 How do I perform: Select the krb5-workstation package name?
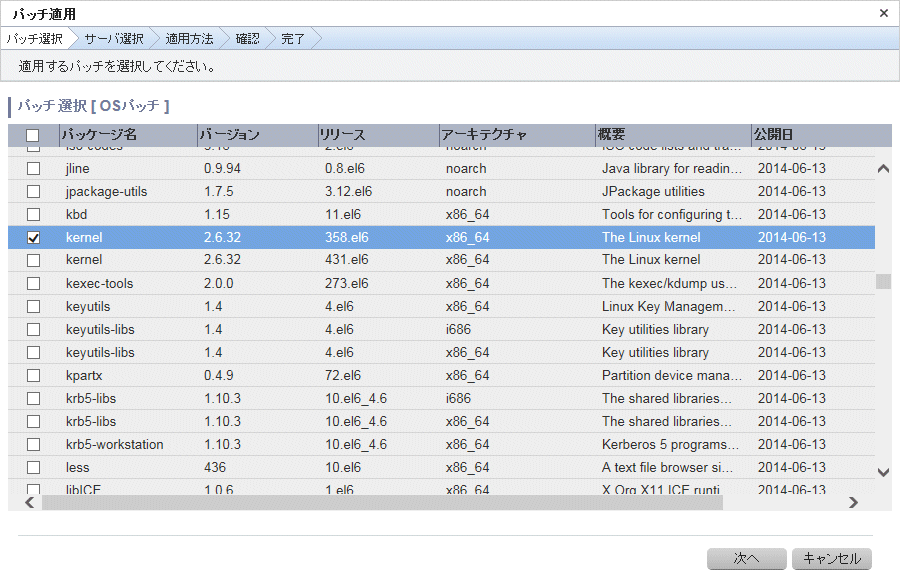[x=114, y=444]
